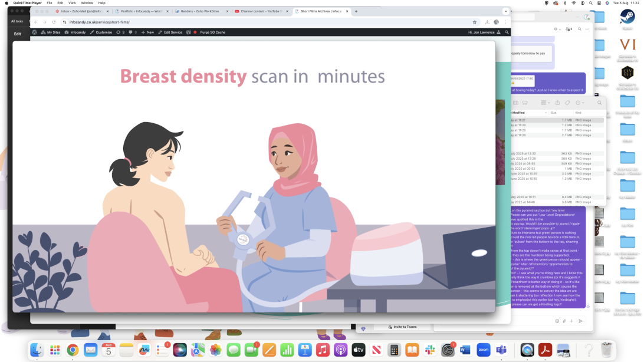644x362 pixels.
Task: Click the Finder share icon
Action: 557,103
